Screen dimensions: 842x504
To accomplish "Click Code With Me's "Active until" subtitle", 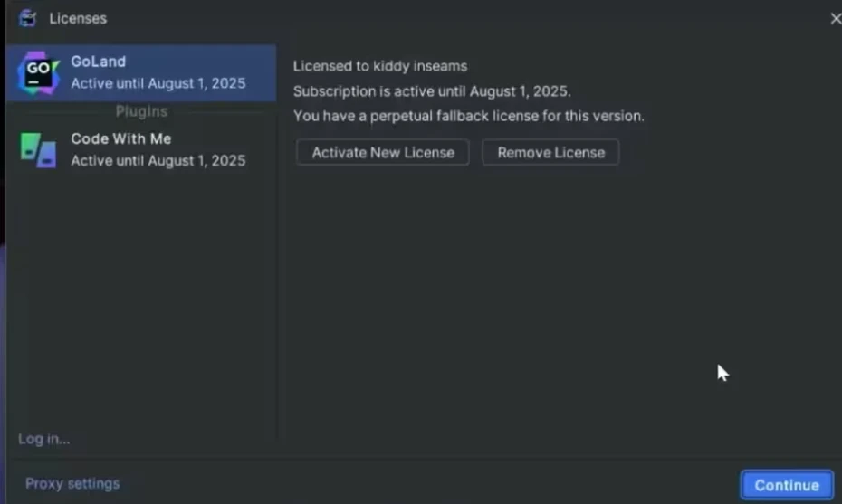I will coord(158,161).
